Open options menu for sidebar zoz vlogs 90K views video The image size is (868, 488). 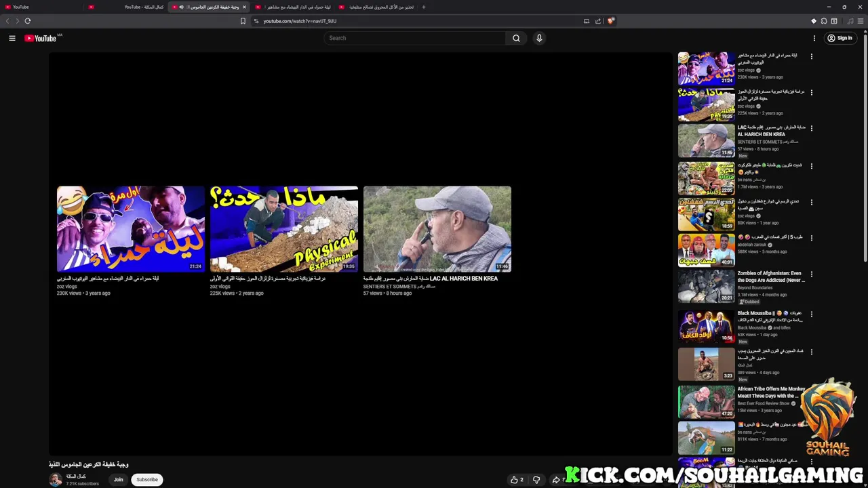[811, 203]
